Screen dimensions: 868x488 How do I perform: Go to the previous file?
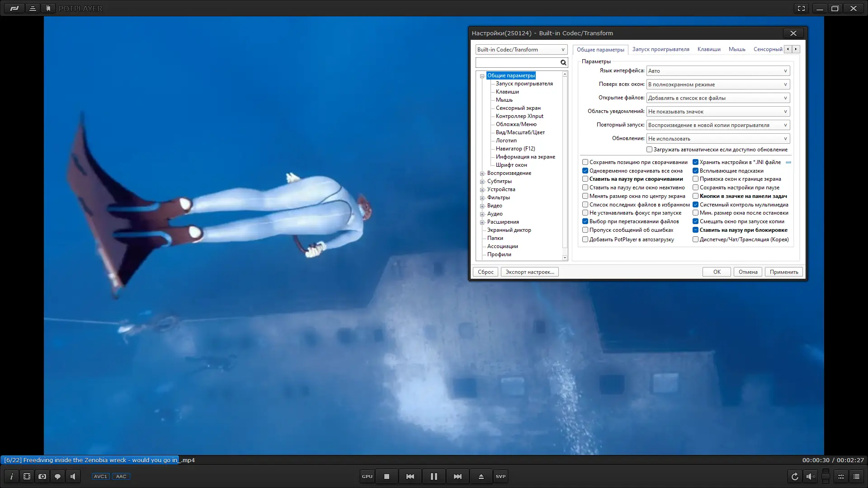tap(410, 476)
